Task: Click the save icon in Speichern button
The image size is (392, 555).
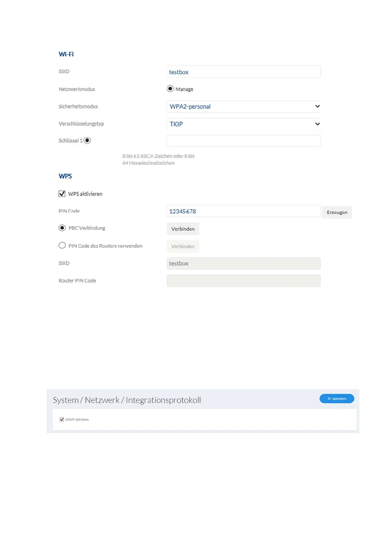Action: pos(329,398)
